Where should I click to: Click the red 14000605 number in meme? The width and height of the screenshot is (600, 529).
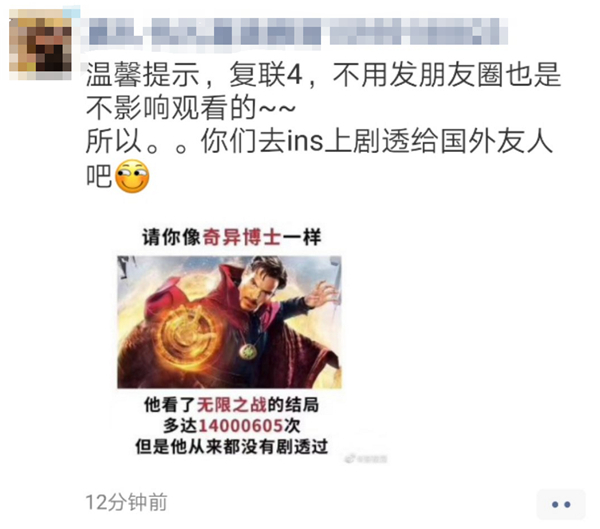[240, 425]
